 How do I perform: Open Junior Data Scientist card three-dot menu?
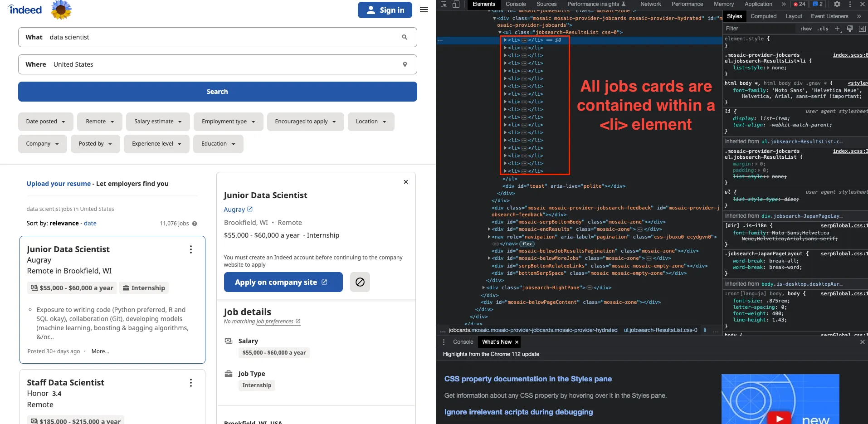coord(191,249)
